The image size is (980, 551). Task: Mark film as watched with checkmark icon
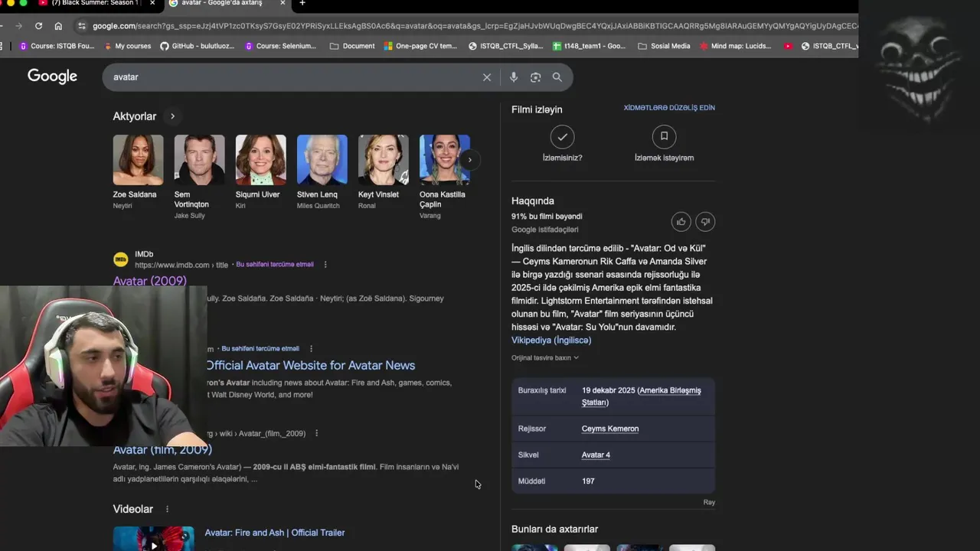[562, 137]
